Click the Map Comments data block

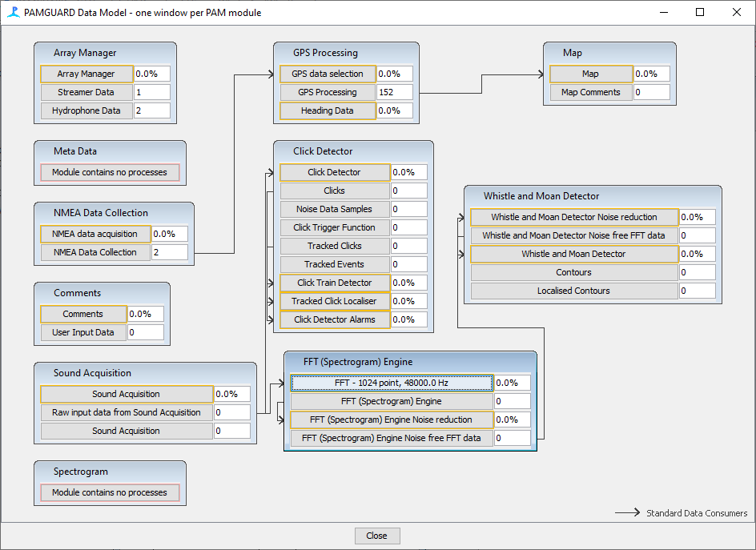coord(591,92)
